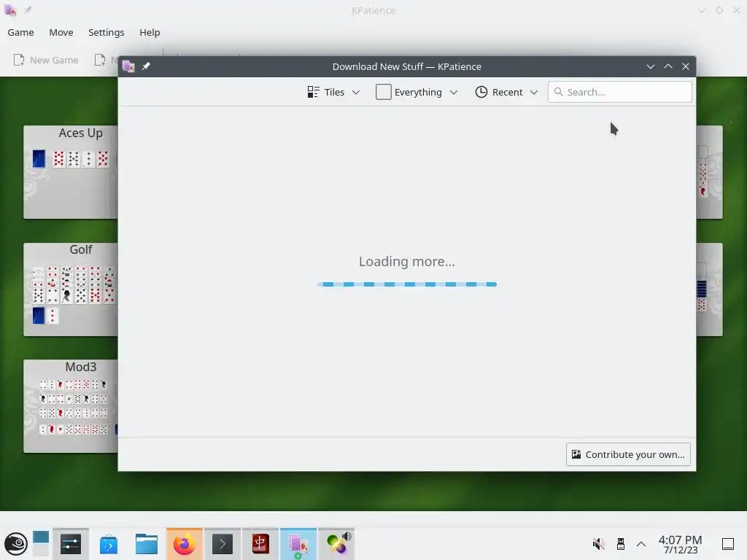Select the Mod3 game thumbnail
The image size is (747, 560).
[71, 405]
